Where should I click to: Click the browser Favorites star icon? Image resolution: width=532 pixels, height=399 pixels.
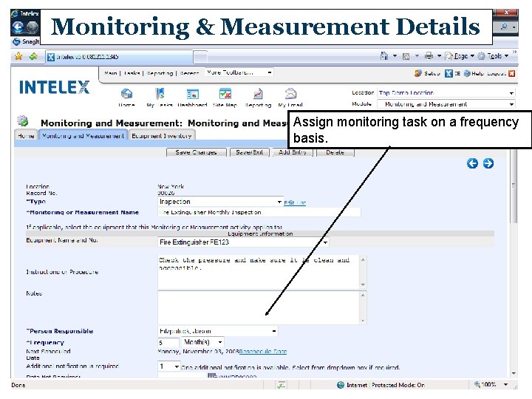(18, 56)
